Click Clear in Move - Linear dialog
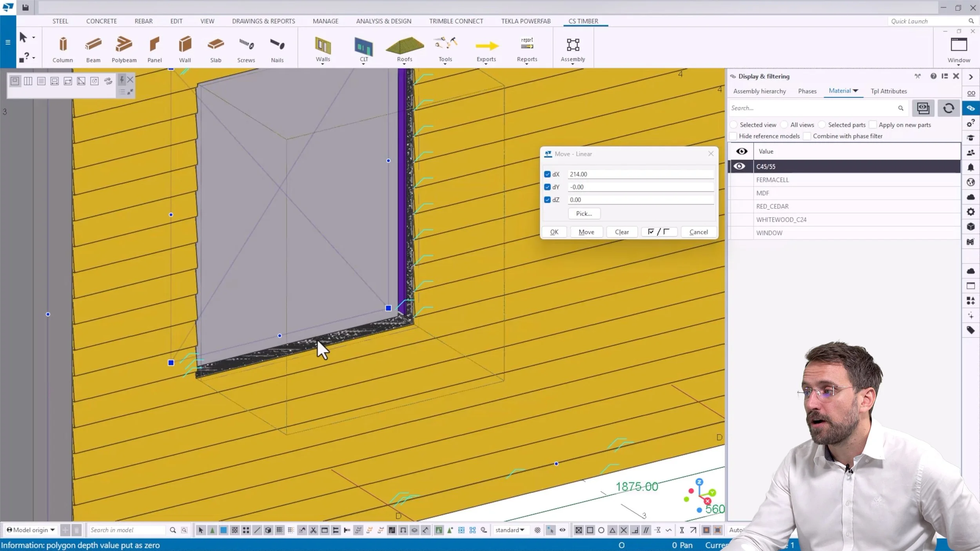Image resolution: width=980 pixels, height=551 pixels. pyautogui.click(x=622, y=232)
